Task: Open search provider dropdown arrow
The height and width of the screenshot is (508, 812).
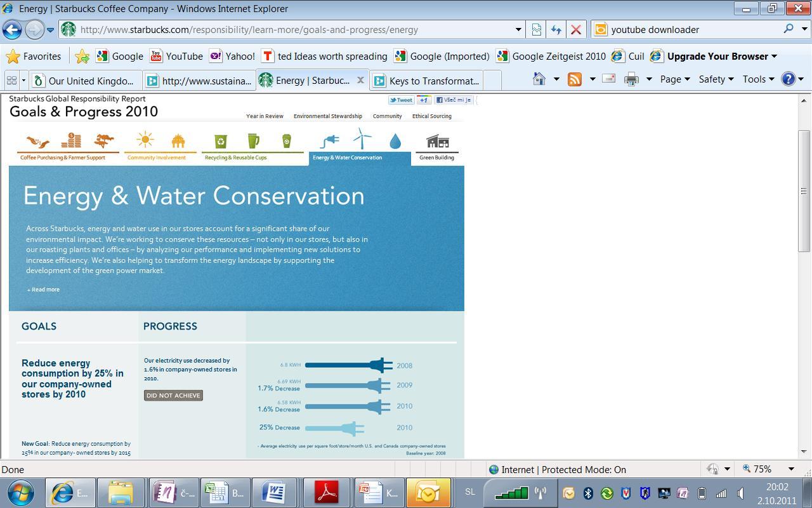Action: coord(806,29)
